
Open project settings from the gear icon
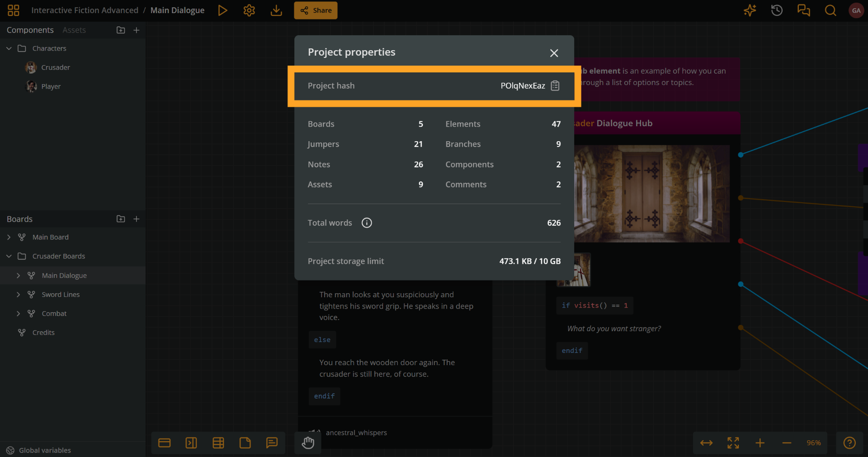tap(249, 10)
